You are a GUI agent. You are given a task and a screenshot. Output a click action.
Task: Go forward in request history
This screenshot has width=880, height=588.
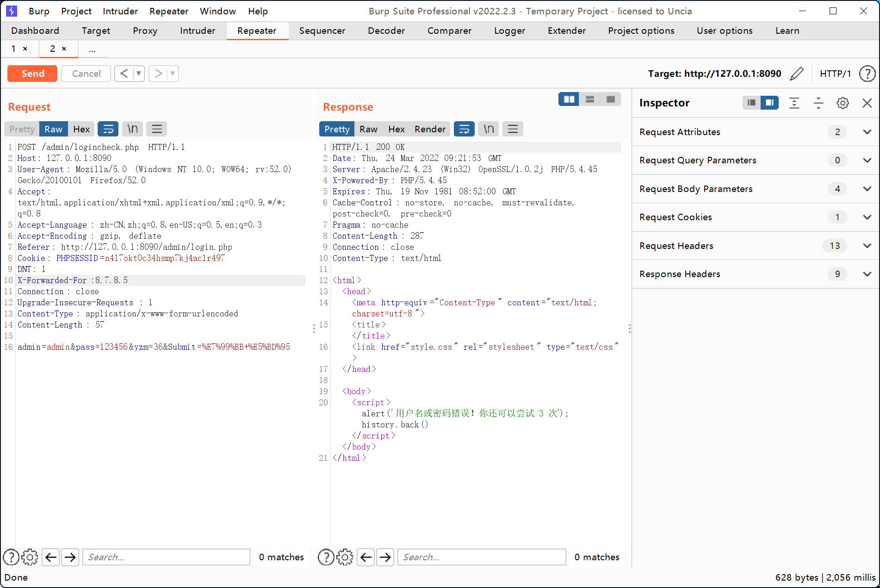pyautogui.click(x=158, y=73)
